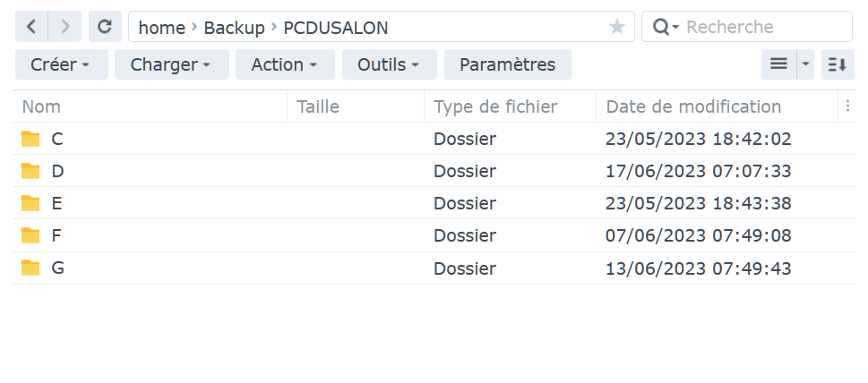Open the Outils dropdown
868x383 pixels.
click(389, 64)
